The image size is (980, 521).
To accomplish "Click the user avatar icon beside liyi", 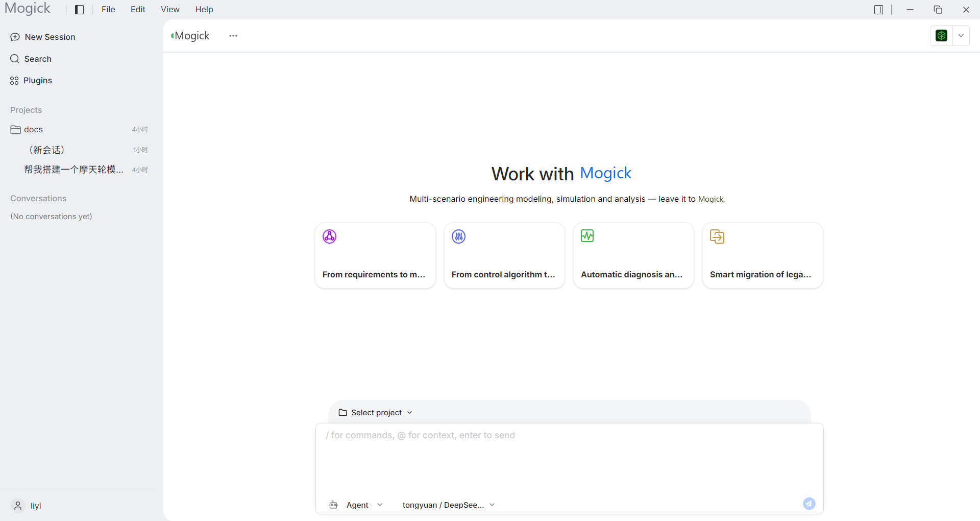I will pos(18,506).
